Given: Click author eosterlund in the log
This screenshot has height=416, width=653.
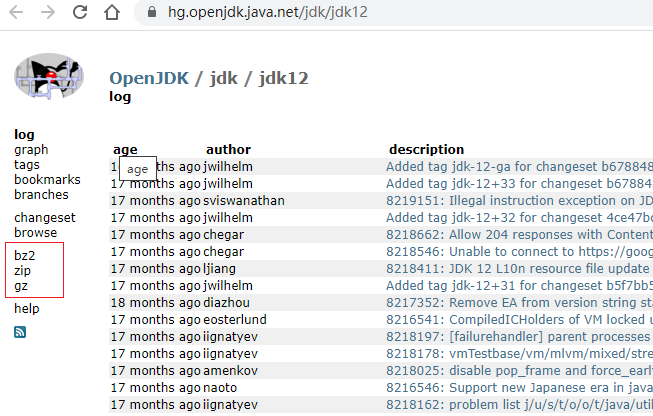Looking at the screenshot, I should pyautogui.click(x=235, y=320).
